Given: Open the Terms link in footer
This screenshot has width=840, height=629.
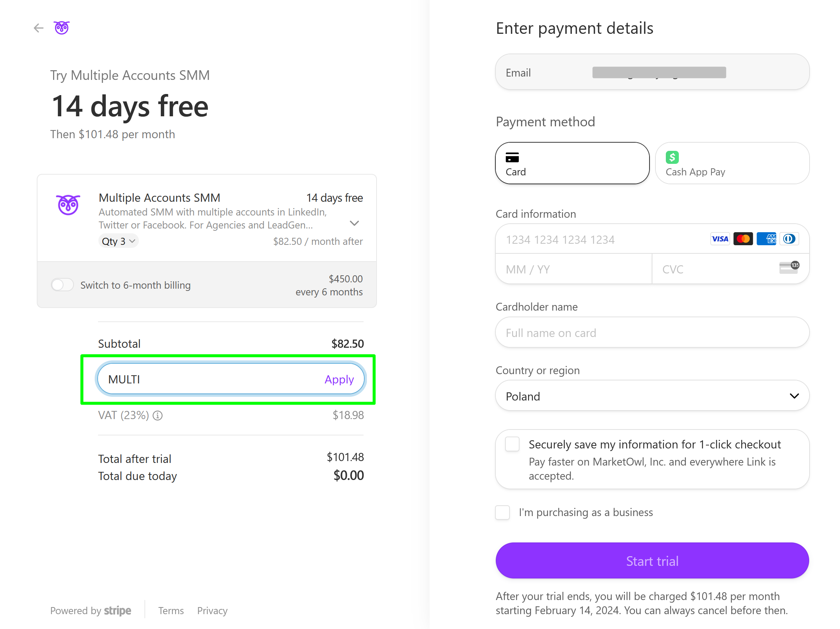Looking at the screenshot, I should [x=171, y=611].
